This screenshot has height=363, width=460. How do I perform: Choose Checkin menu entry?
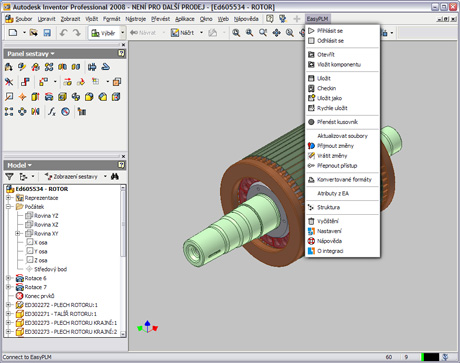pos(342,88)
